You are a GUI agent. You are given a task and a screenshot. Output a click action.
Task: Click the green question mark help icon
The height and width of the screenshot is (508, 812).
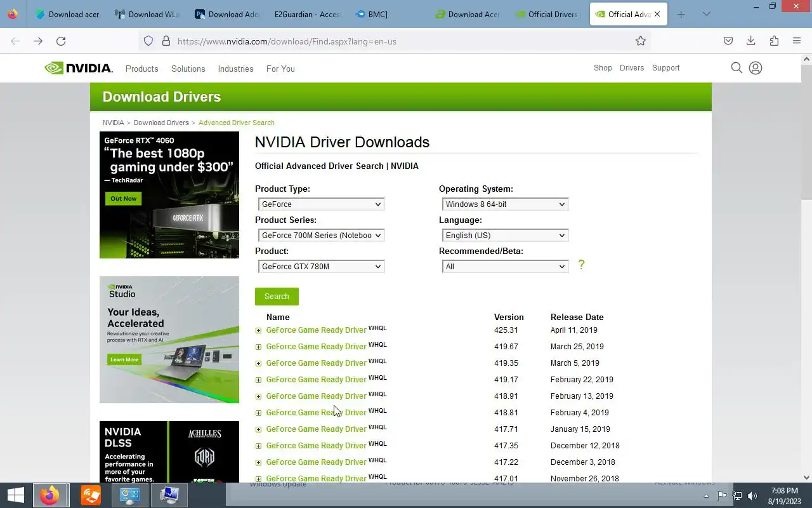[x=581, y=265]
